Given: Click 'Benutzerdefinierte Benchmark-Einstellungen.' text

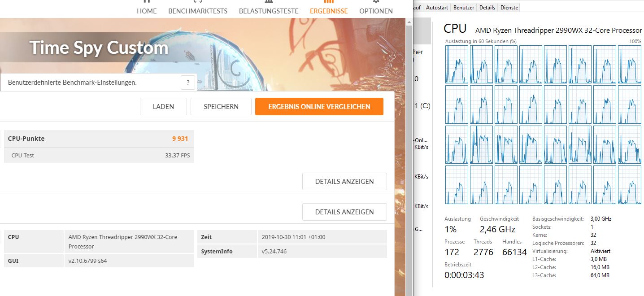Looking at the screenshot, I should [72, 83].
